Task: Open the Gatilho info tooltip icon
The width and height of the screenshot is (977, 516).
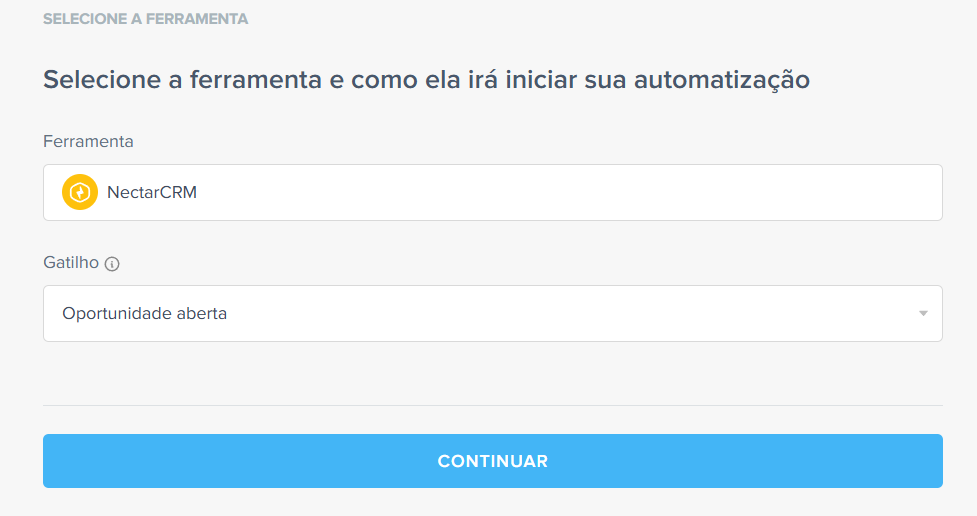Action: pyautogui.click(x=112, y=264)
